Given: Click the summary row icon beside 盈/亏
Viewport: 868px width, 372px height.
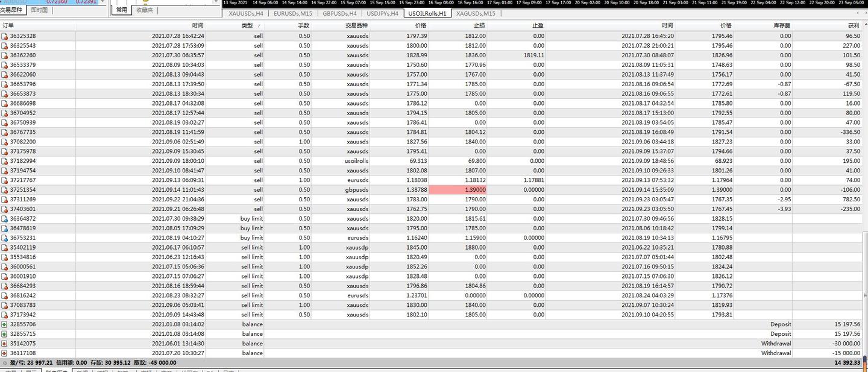Looking at the screenshot, I should pos(5,363).
